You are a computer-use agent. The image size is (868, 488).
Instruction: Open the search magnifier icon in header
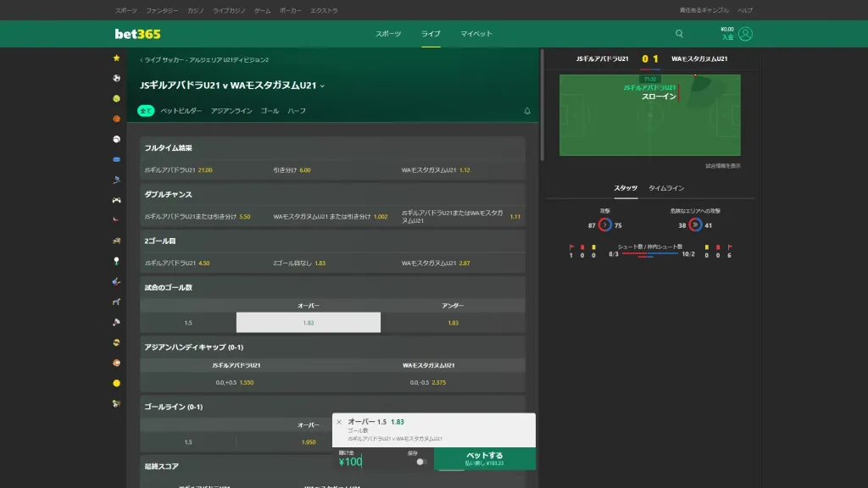(x=679, y=34)
